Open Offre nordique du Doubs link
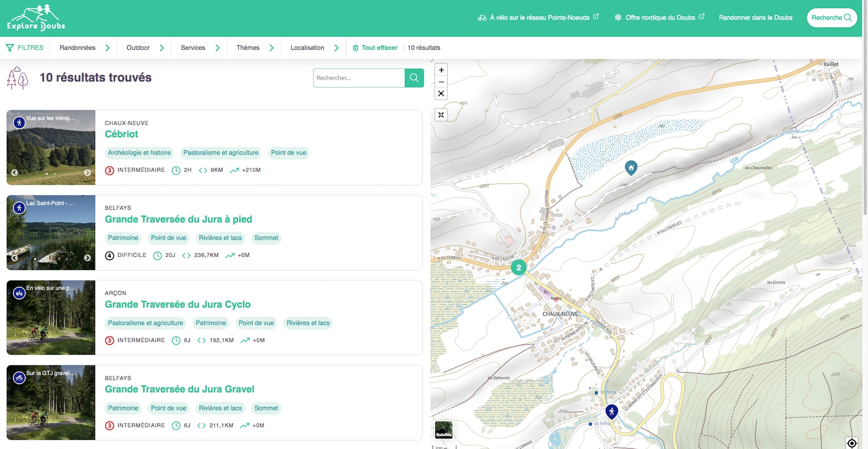868x449 pixels. [659, 18]
